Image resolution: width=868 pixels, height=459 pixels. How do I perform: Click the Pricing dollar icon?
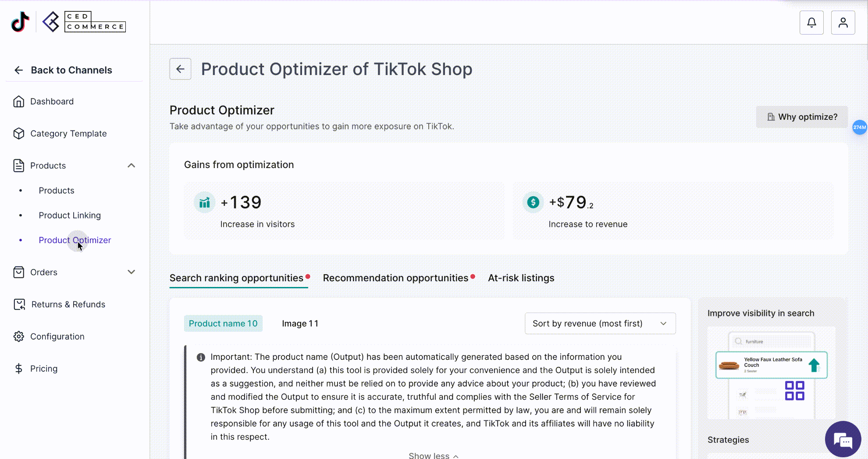click(18, 369)
